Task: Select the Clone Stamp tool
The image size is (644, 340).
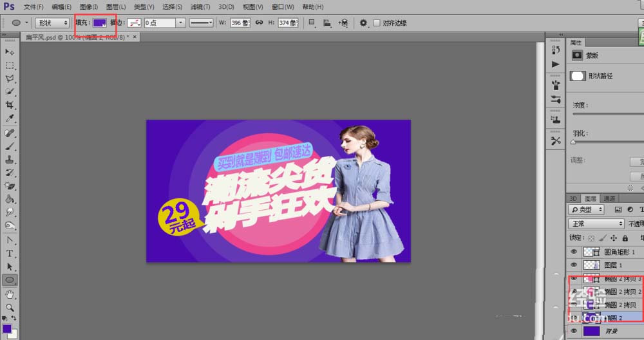Action: click(10, 159)
